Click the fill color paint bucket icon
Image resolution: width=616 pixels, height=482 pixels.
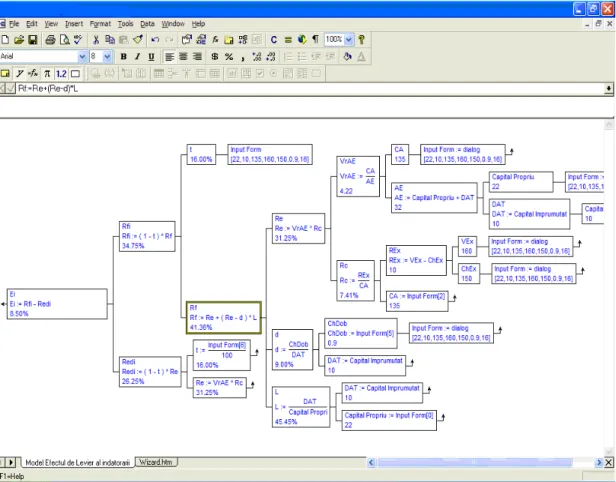(x=347, y=57)
